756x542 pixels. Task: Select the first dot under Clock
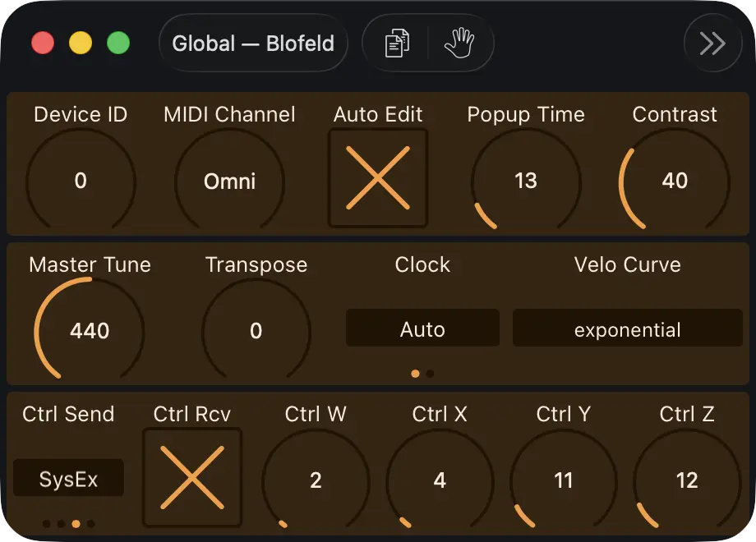click(415, 374)
